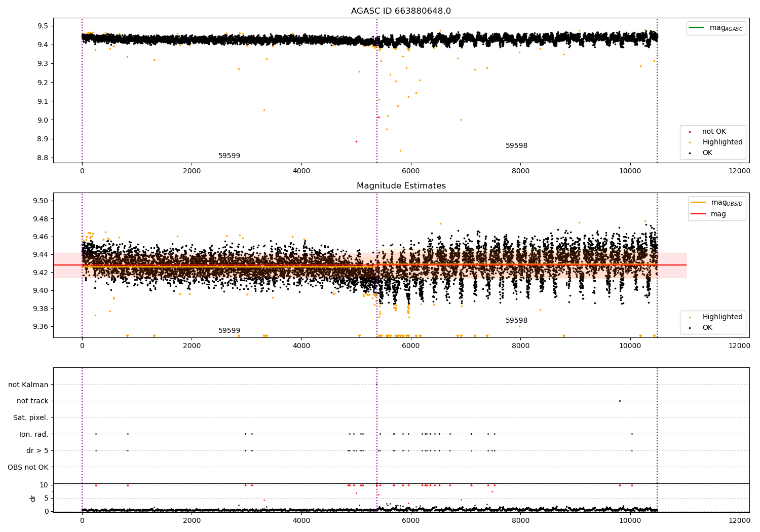
Task: Click the 8000 x-tick under Magnitude Estimates plot
Action: [520, 346]
